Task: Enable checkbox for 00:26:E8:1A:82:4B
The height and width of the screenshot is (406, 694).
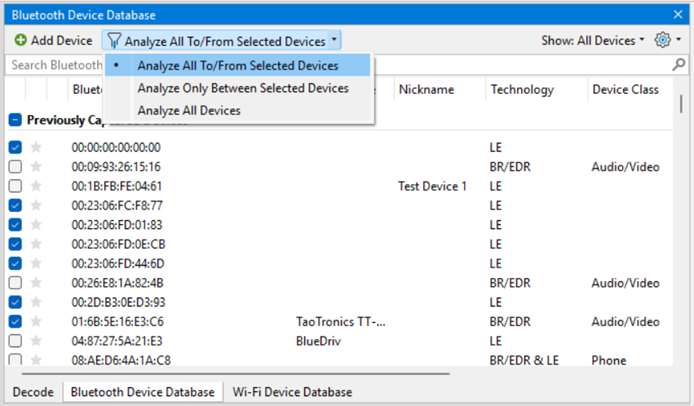Action: coord(15,282)
